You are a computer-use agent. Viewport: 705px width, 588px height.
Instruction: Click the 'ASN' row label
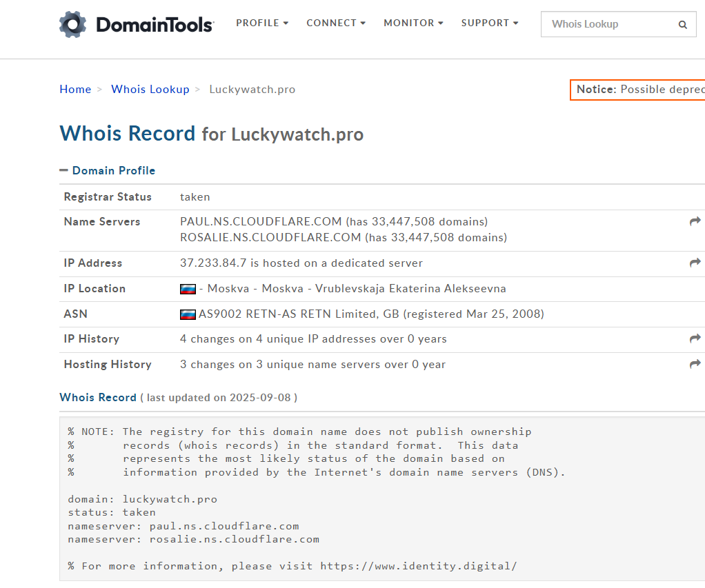click(x=76, y=314)
